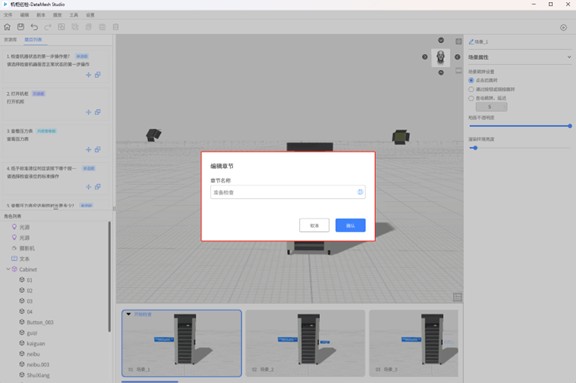
Task: Select the auto-advance with delay radio option
Action: click(471, 98)
